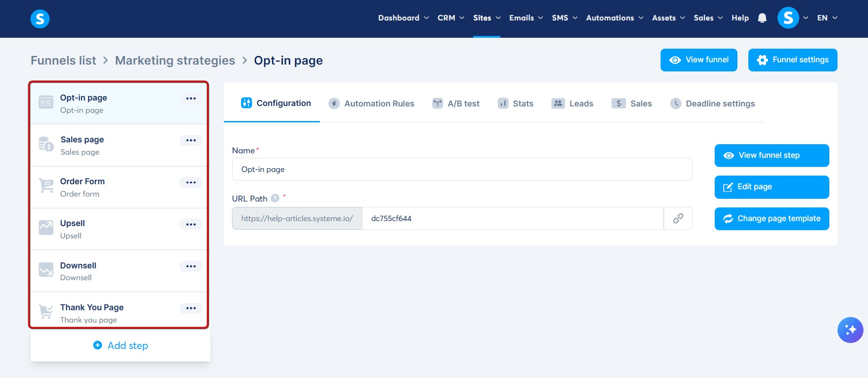The height and width of the screenshot is (378, 868).
Task: Open the EN language dropdown
Action: pyautogui.click(x=827, y=18)
